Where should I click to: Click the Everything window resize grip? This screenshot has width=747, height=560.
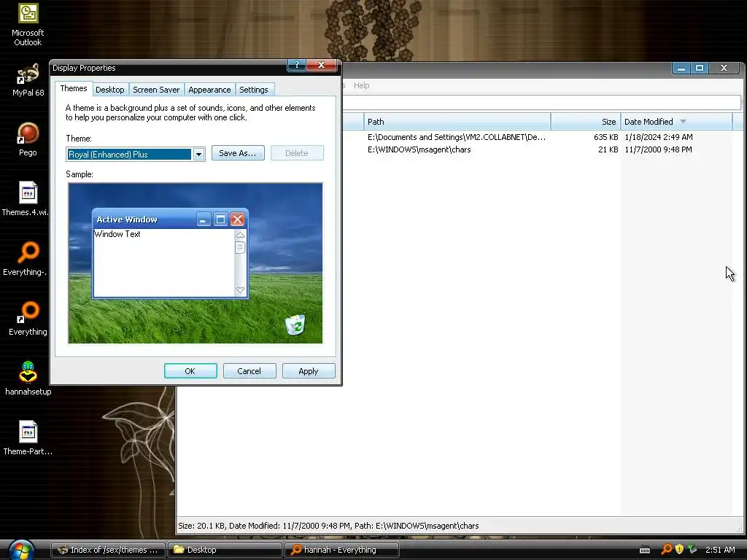(x=740, y=529)
